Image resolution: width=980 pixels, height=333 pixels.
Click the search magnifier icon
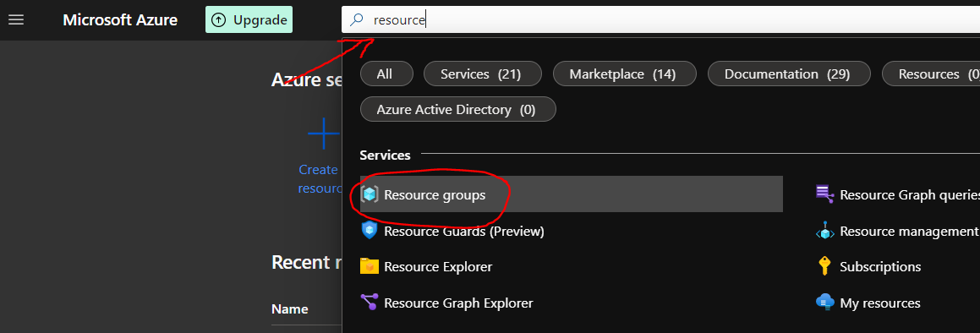point(356,20)
